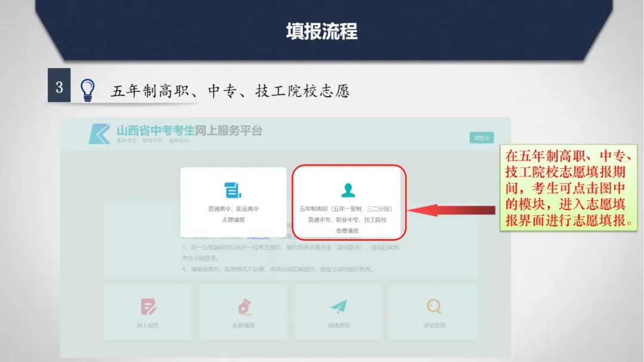
Task: Open 普通高中、职业高中 志愿填报 text label
Action: (x=233, y=214)
